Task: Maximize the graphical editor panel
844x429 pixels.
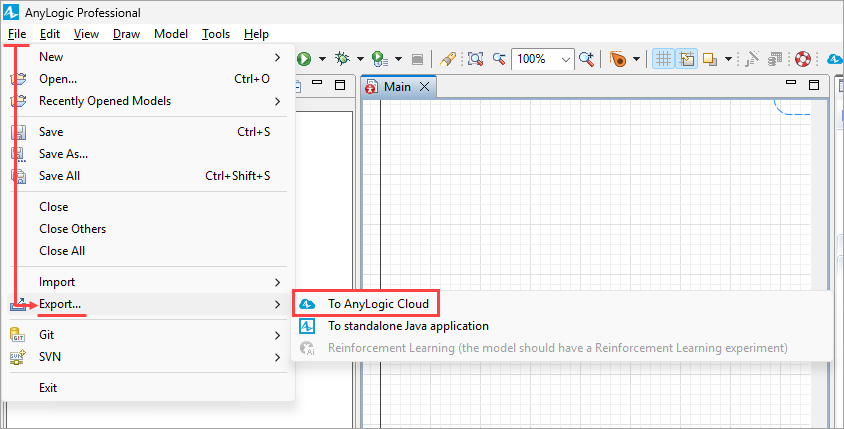Action: (x=814, y=85)
